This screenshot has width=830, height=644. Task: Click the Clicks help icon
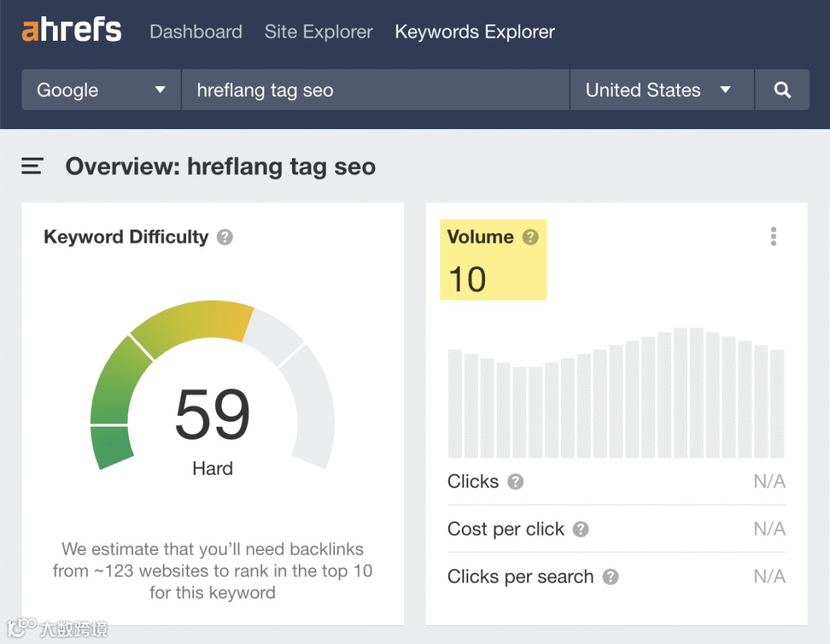516,482
